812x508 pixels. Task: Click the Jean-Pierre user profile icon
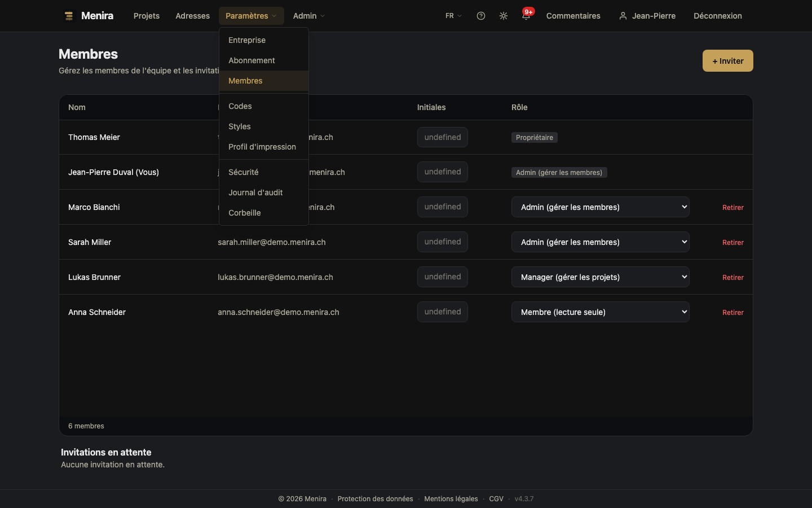coord(623,16)
